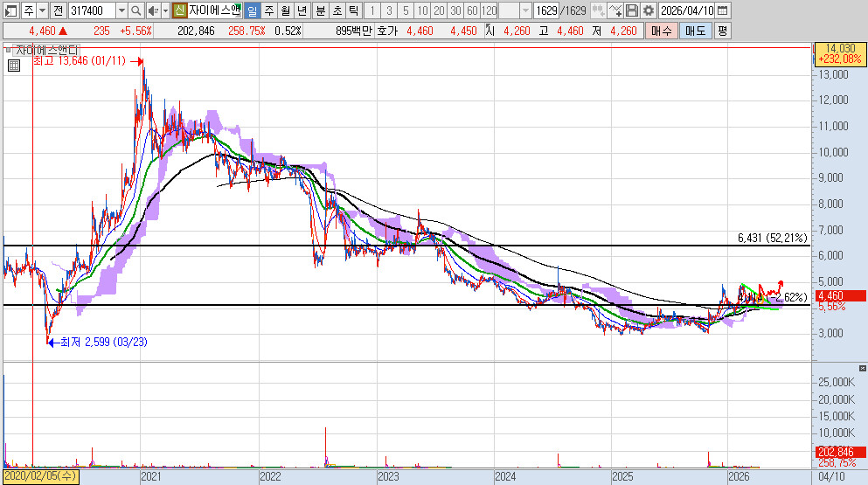The height and width of the screenshot is (485, 868).
Task: Click the speaker sound icon
Action: (x=152, y=10)
